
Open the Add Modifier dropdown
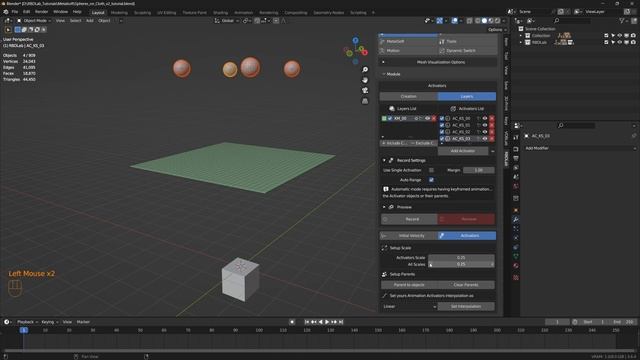[580, 148]
